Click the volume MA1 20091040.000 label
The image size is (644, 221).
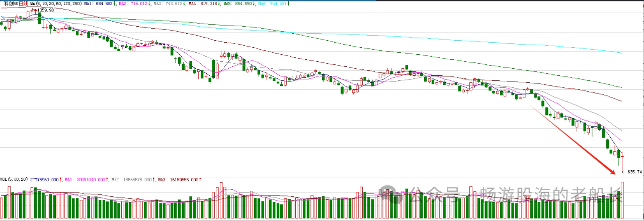[85, 179]
